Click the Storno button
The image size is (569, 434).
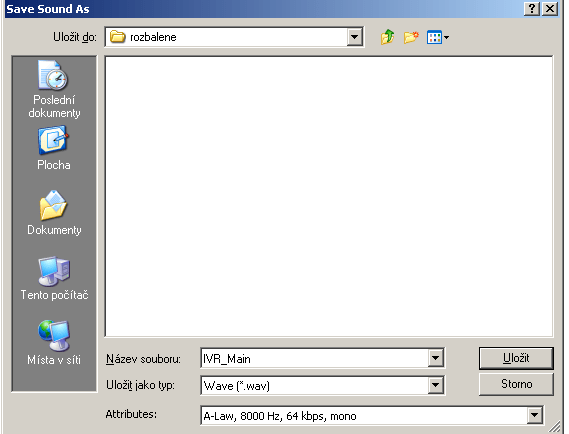[516, 384]
